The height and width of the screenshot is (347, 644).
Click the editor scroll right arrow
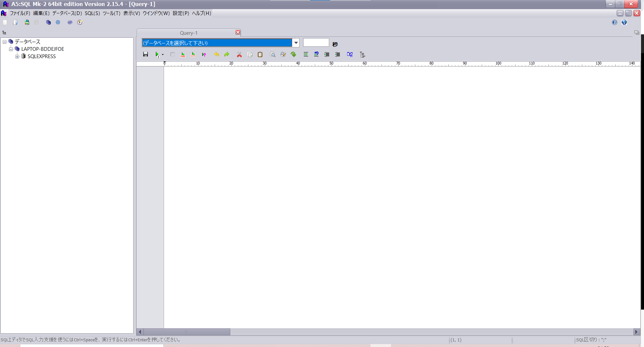click(636, 332)
